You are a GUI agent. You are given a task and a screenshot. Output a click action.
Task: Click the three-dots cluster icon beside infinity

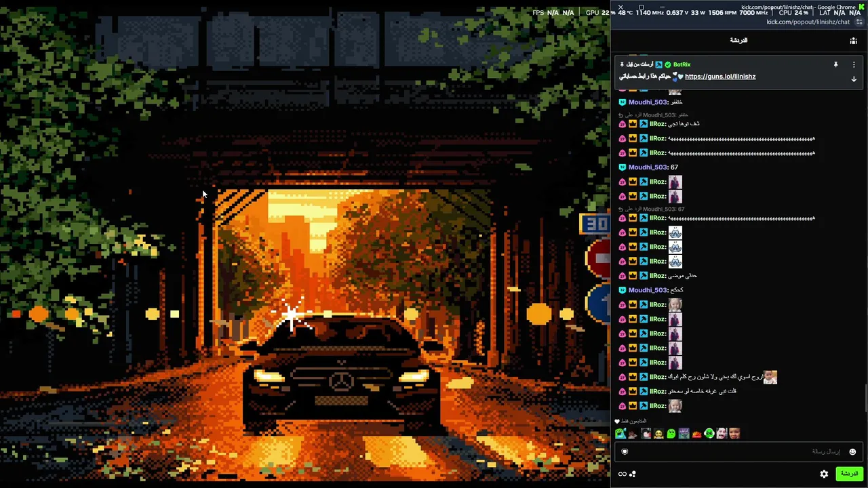pyautogui.click(x=633, y=474)
